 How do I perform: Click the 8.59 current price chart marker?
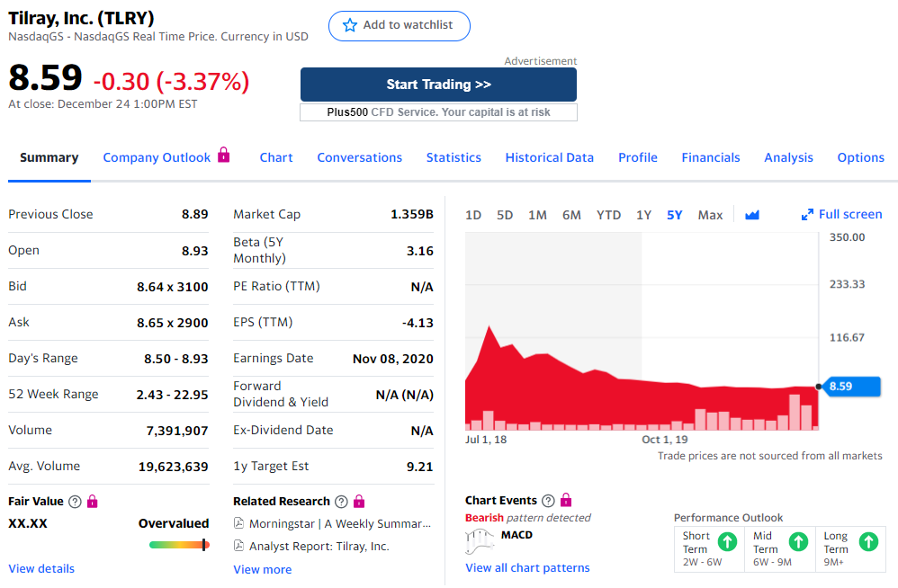tap(850, 387)
